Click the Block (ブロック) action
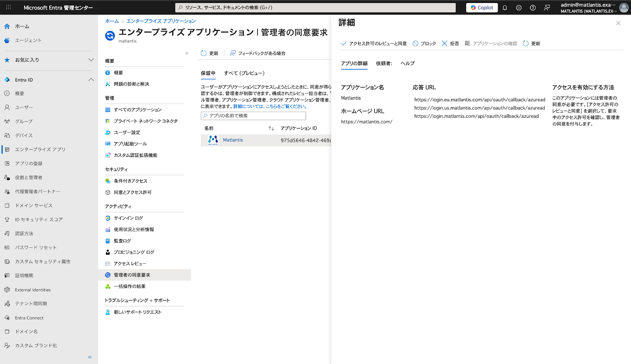The image size is (631, 364). click(424, 44)
